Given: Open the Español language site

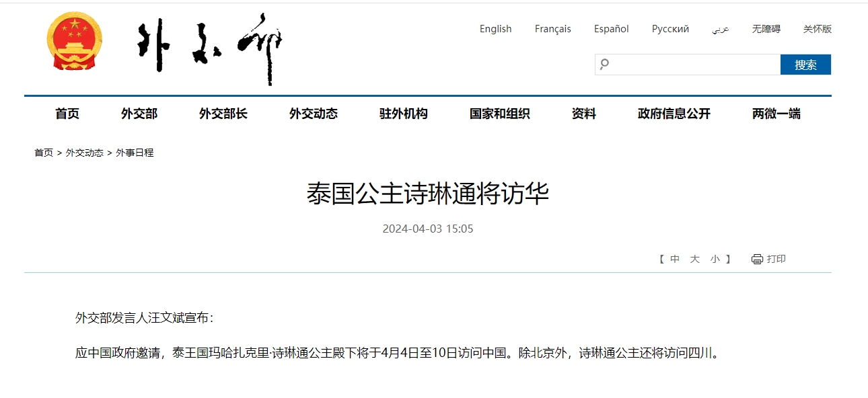Looking at the screenshot, I should (x=611, y=29).
